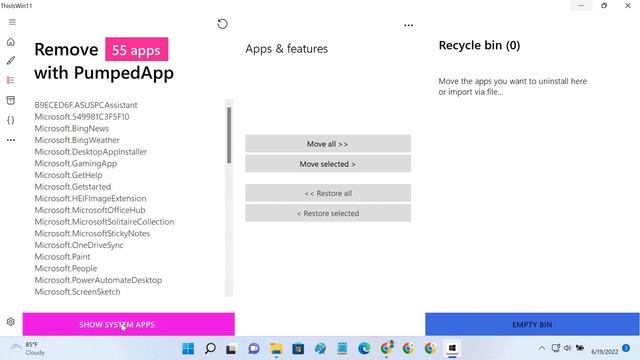Click SHOW SYSTEM APPS button

pyautogui.click(x=129, y=324)
